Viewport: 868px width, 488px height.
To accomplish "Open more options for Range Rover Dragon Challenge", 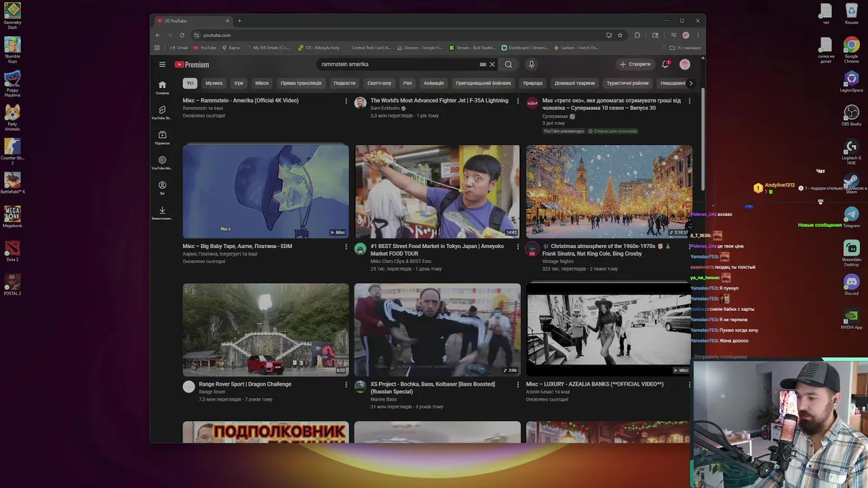I will point(346,385).
